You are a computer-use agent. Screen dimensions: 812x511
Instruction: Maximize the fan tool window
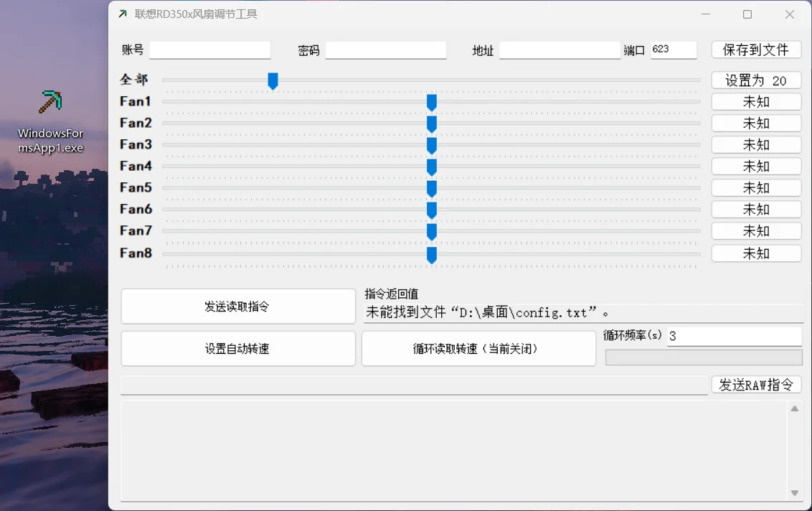click(747, 14)
